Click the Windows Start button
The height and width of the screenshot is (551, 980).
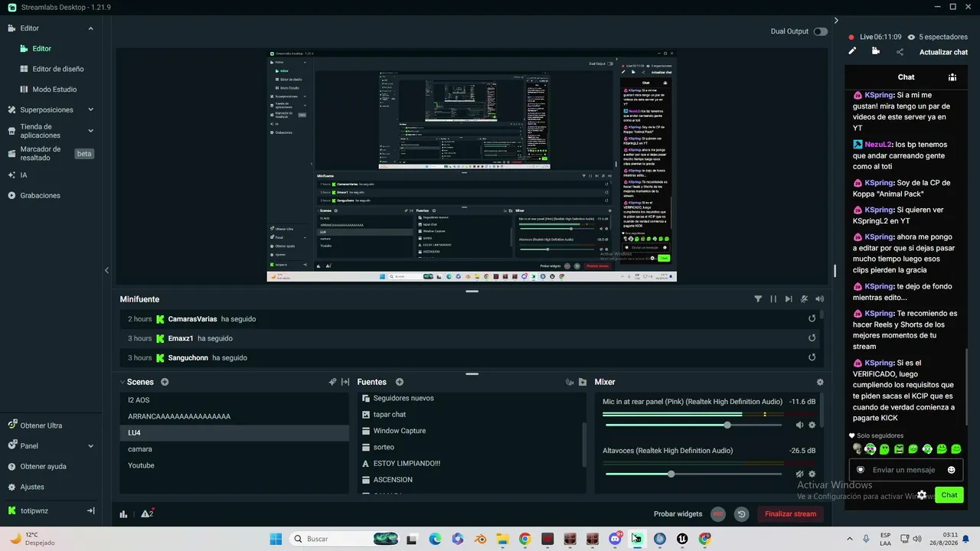(x=276, y=539)
